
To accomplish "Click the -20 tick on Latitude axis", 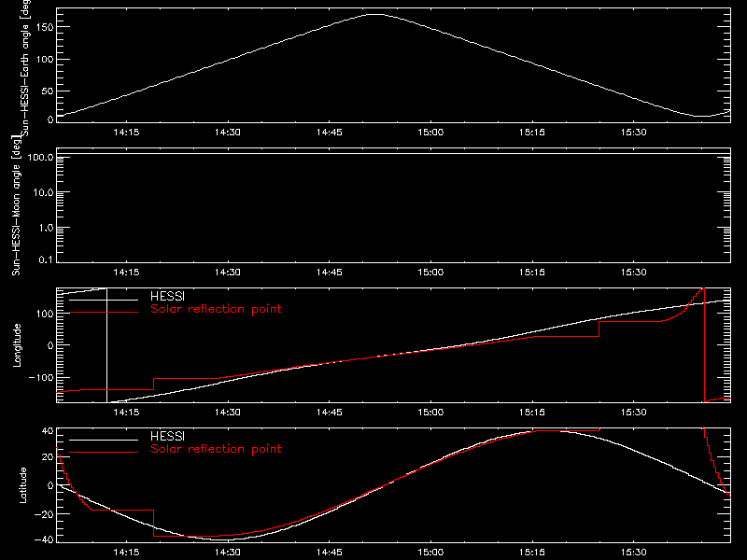I will click(44, 514).
